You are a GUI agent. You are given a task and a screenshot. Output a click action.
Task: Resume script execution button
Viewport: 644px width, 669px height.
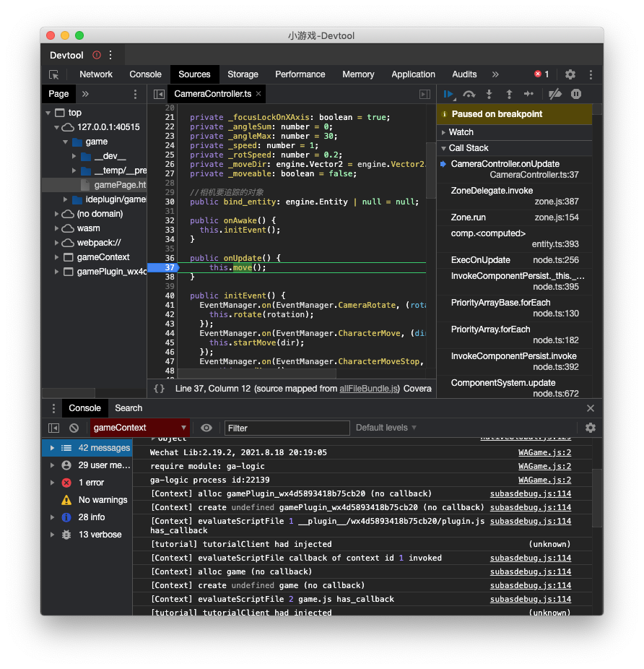[448, 95]
